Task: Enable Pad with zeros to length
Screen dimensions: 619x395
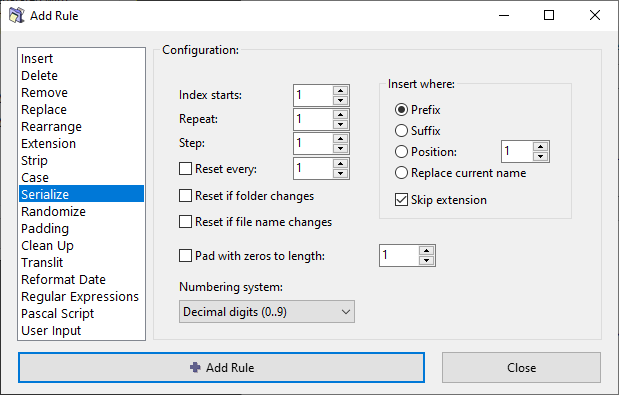Action: tap(186, 255)
